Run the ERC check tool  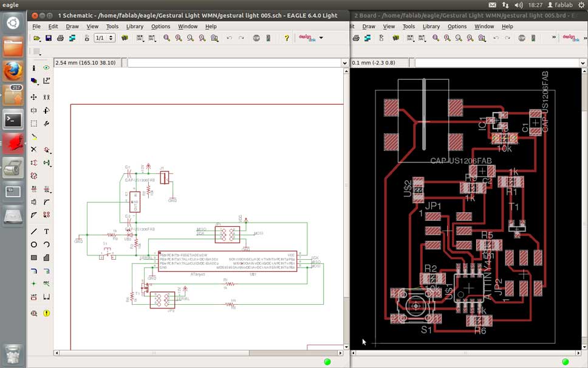(x=34, y=313)
